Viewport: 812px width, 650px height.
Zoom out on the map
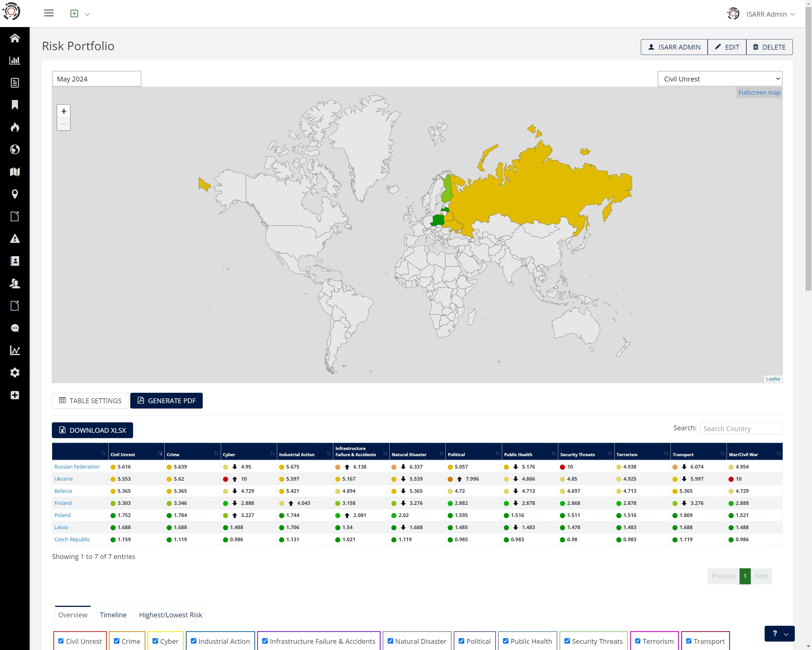(64, 124)
